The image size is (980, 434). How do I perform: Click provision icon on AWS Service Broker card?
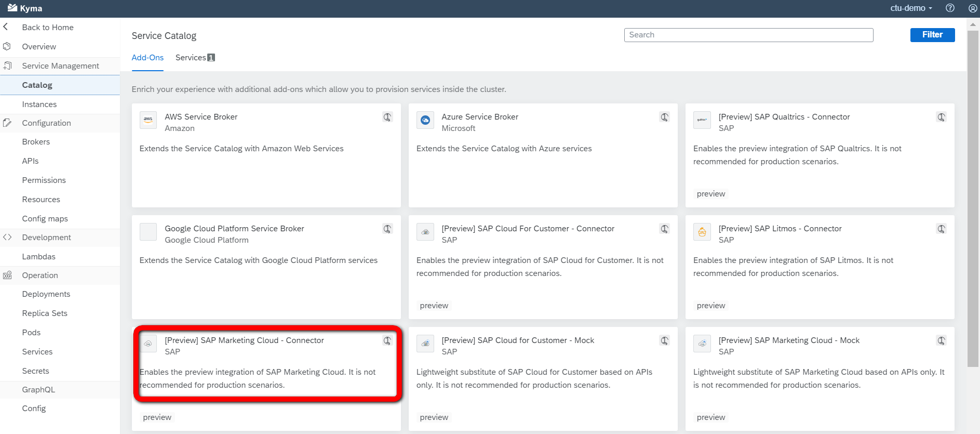point(387,117)
